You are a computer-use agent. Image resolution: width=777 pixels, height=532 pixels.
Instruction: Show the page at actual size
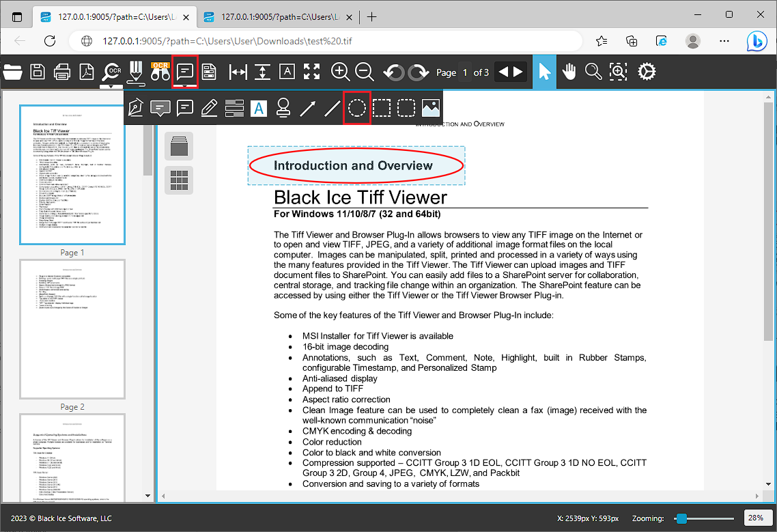click(x=287, y=72)
